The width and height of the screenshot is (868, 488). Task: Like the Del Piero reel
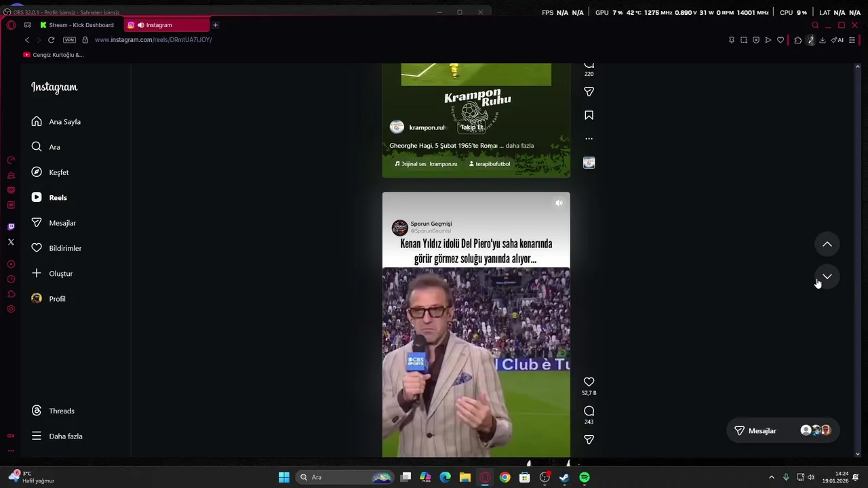[589, 382]
